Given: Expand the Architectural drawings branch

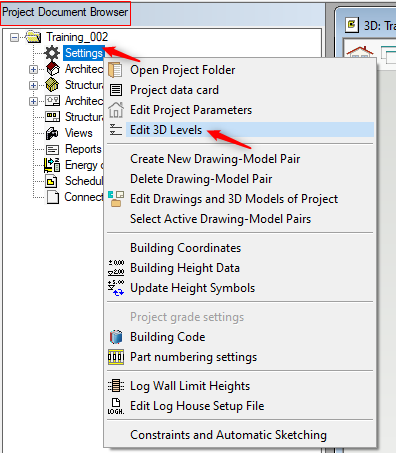Looking at the screenshot, I should [x=33, y=101].
